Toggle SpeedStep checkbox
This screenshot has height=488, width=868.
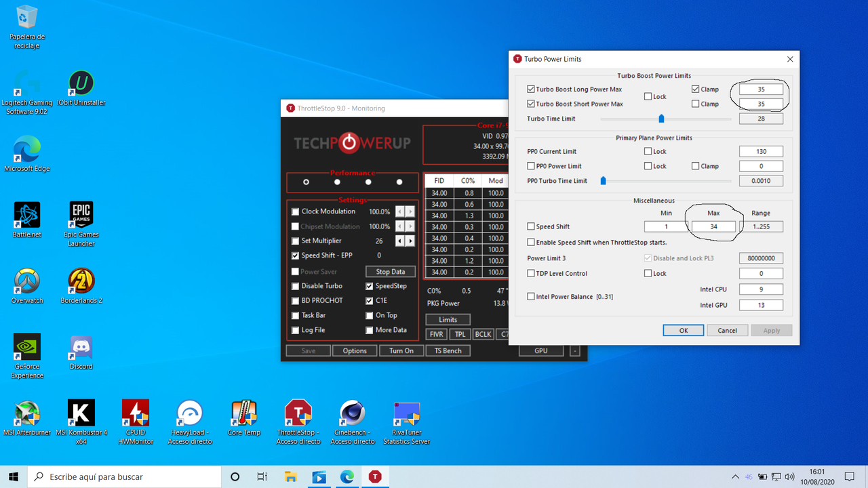point(369,286)
